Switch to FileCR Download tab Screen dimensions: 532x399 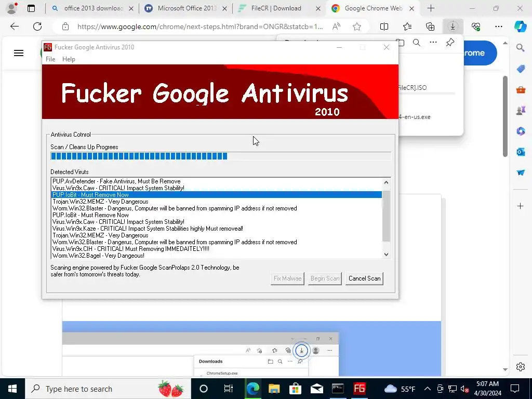tap(279, 8)
